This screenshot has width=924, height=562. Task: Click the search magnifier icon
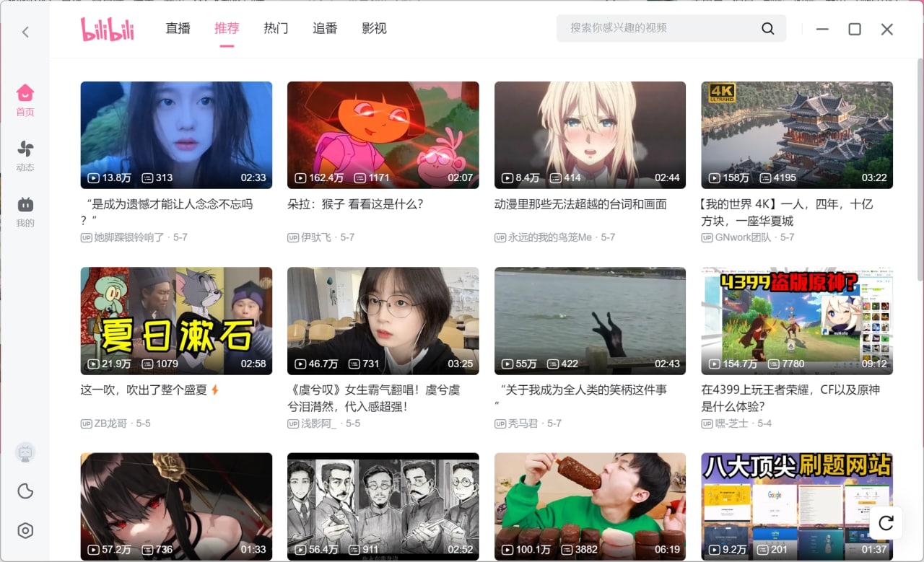click(x=767, y=29)
